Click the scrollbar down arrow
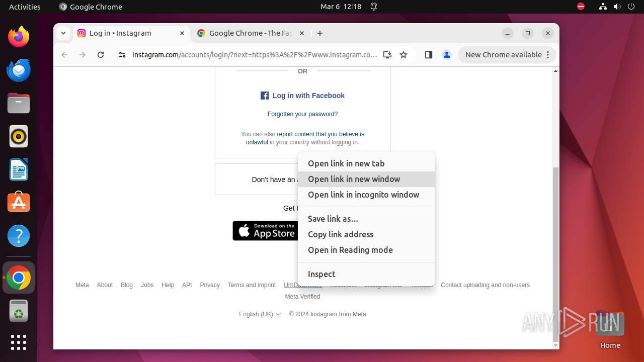Viewport: 644px width, 362px height. 555,345
